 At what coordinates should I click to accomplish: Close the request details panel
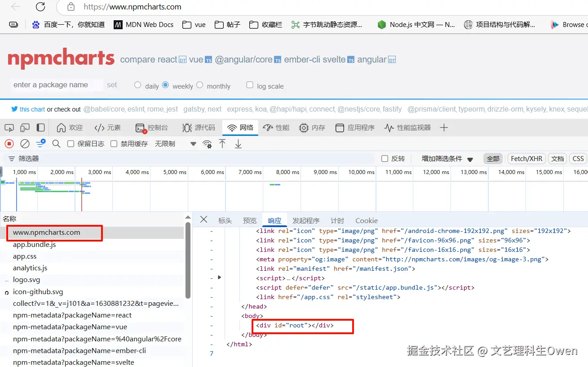click(x=203, y=219)
